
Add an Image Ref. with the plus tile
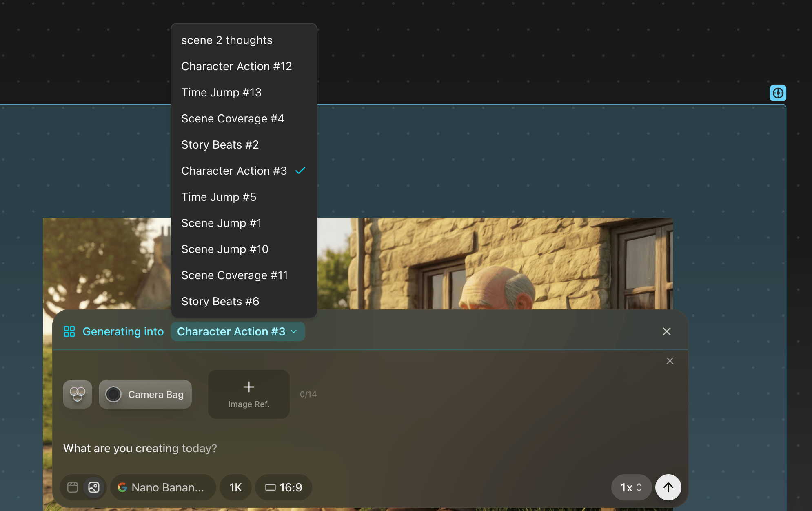tap(249, 394)
